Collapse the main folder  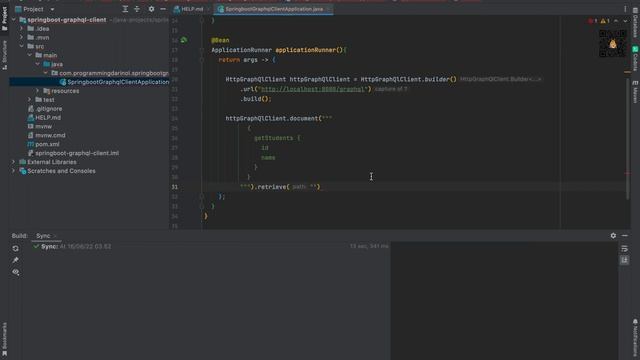(x=29, y=55)
